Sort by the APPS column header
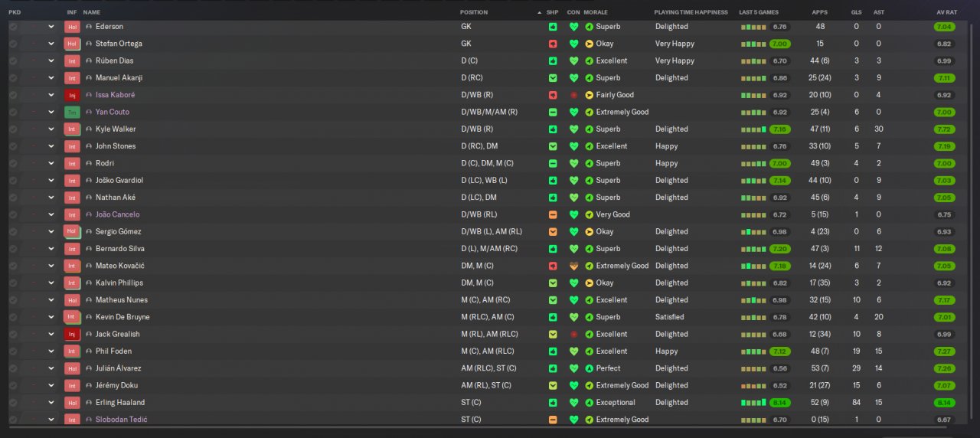This screenshot has height=438, width=980. pyautogui.click(x=819, y=12)
